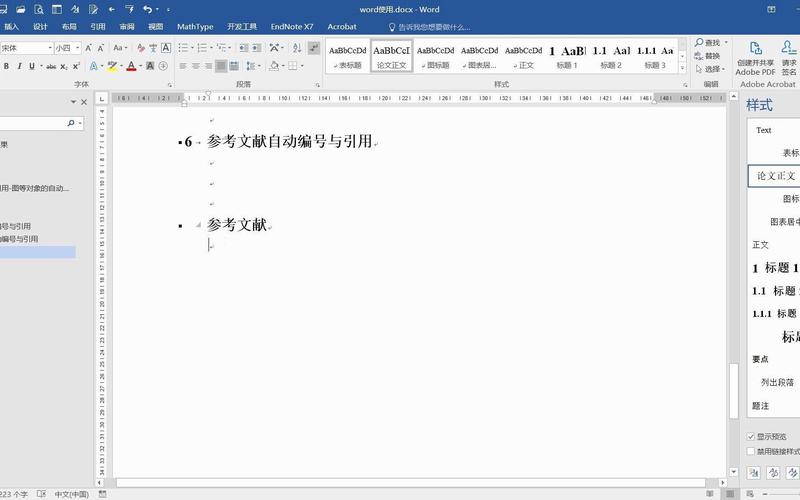Open the numbered list dropdown arrow
The height and width of the screenshot is (500, 800).
tap(211, 48)
